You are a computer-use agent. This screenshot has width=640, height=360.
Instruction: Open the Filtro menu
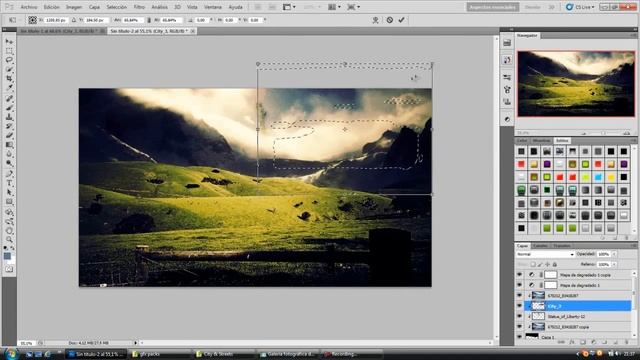point(139,7)
